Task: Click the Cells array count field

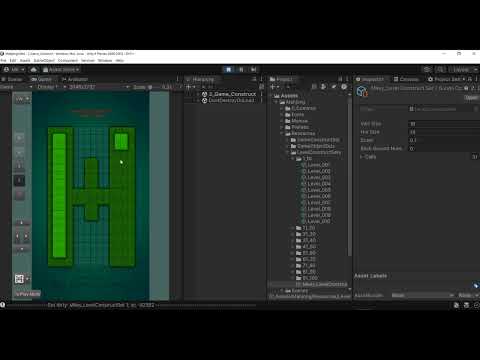Action: (475, 157)
